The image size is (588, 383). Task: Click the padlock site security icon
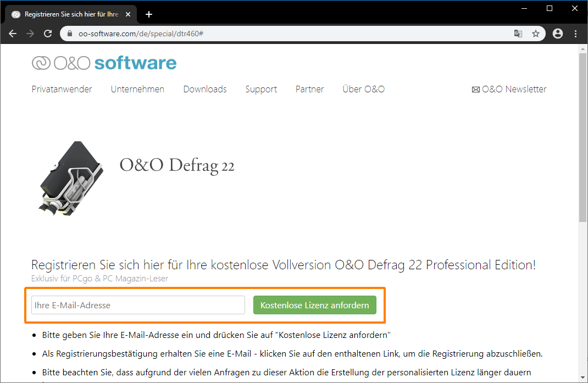click(69, 34)
